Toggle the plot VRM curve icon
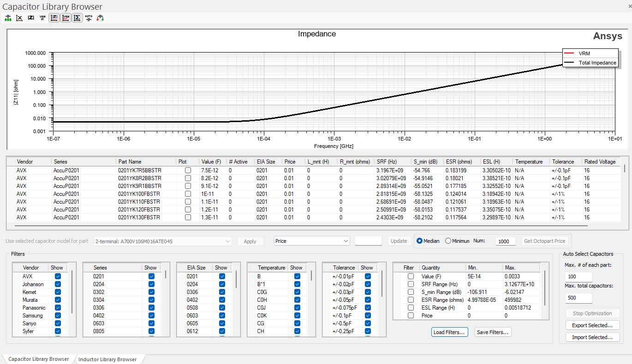This screenshot has width=632, height=364. click(66, 18)
